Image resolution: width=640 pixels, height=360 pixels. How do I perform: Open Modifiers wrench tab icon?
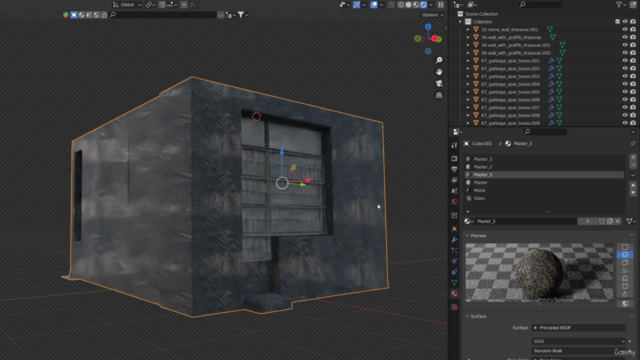[x=454, y=240]
